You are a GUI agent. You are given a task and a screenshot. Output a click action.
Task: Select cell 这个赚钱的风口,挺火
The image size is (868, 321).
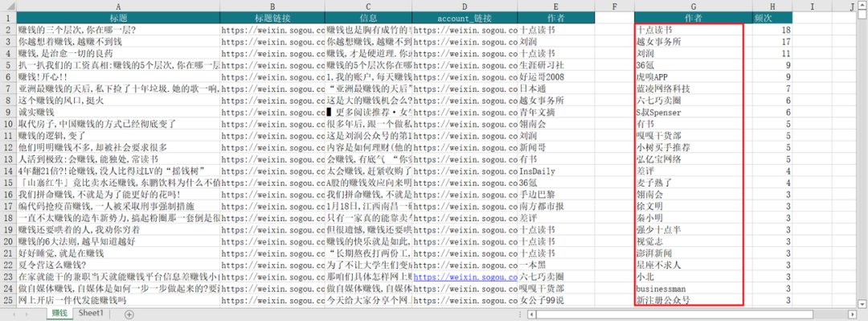[x=118, y=101]
